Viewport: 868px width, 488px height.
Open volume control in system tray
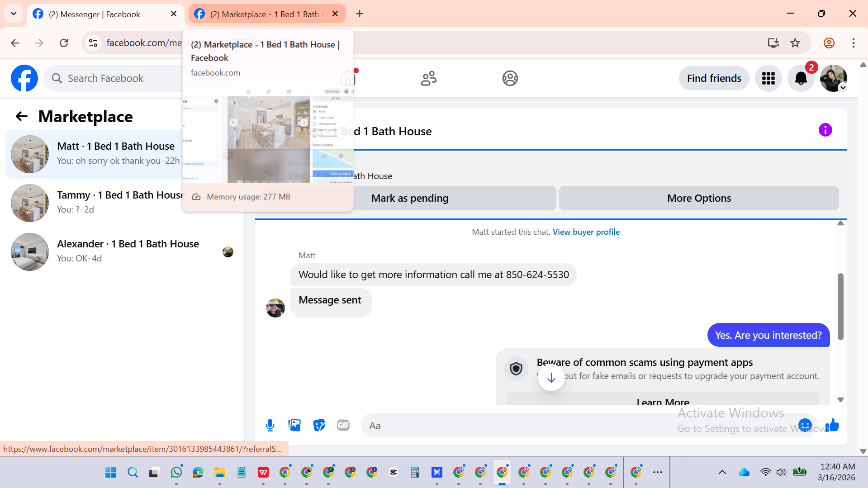tap(781, 473)
